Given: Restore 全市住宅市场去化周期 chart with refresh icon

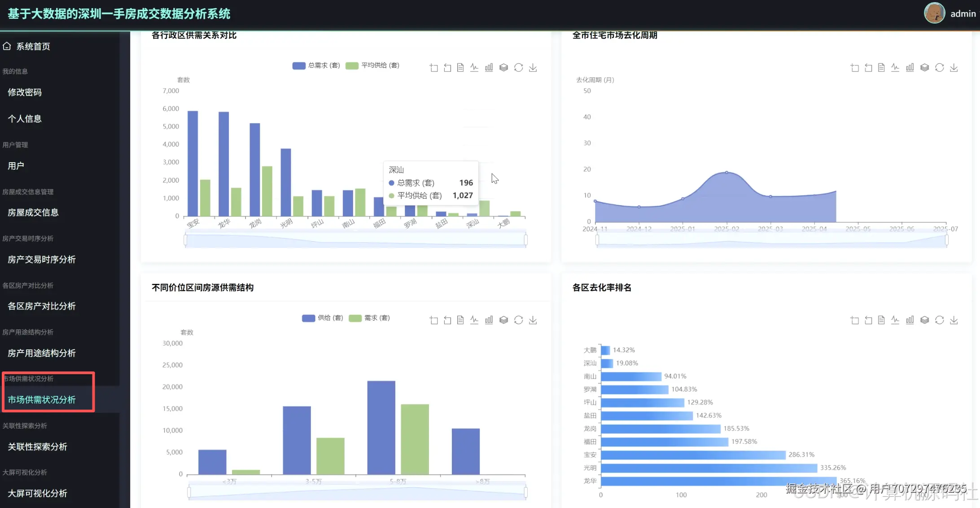Looking at the screenshot, I should tap(939, 68).
